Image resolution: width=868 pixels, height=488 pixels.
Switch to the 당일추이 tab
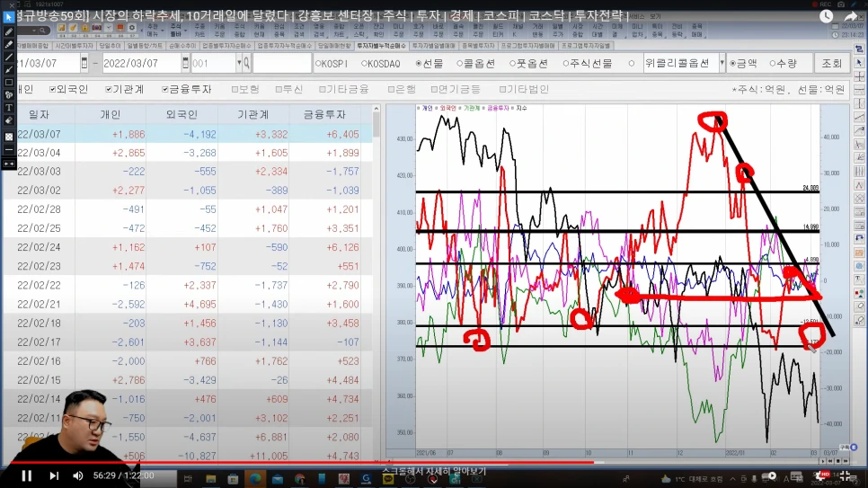point(110,46)
